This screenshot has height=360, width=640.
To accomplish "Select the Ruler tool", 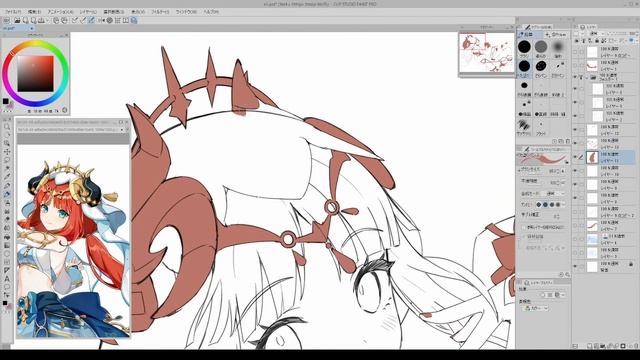I will (7, 270).
